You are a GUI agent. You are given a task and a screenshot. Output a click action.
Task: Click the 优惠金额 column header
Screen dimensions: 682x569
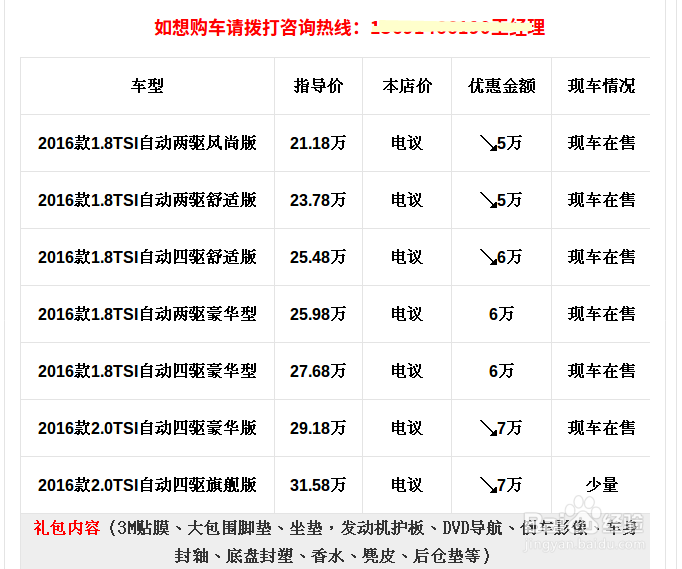tap(501, 86)
